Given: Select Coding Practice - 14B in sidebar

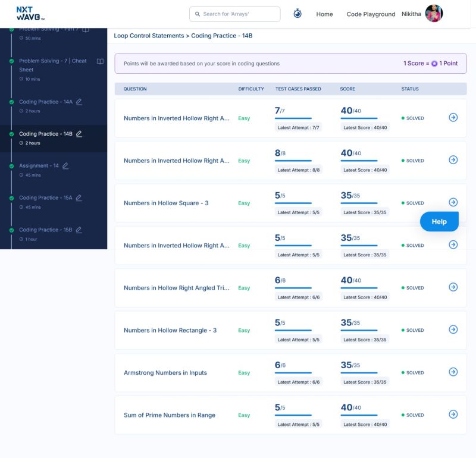Looking at the screenshot, I should [x=46, y=134].
